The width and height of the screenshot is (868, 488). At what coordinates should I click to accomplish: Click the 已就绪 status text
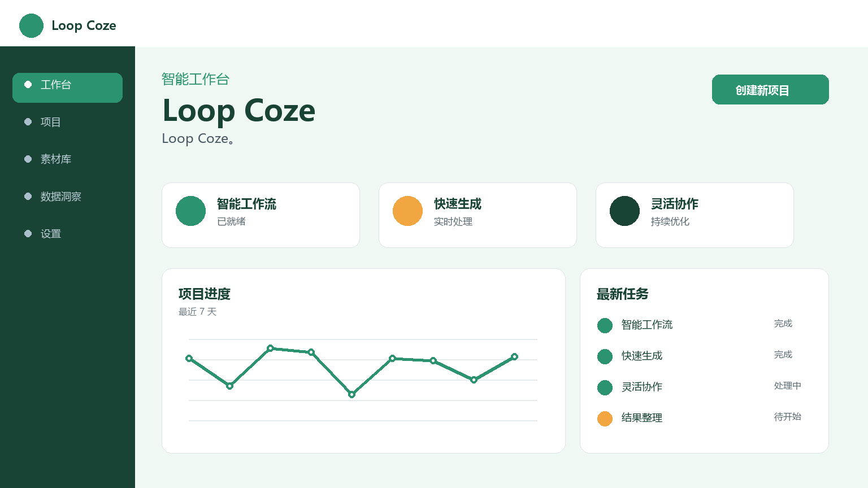pos(232,221)
